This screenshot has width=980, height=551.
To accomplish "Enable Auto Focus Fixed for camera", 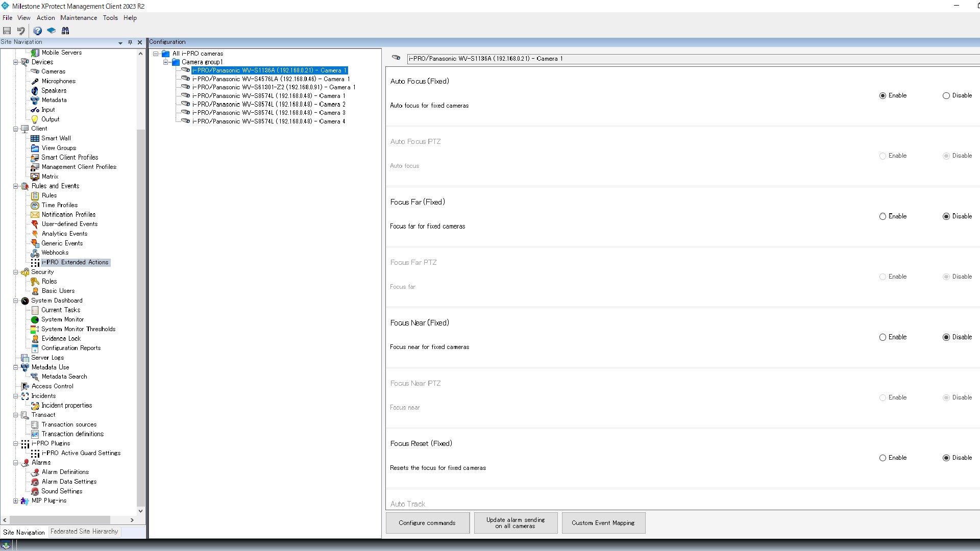I will pyautogui.click(x=883, y=95).
